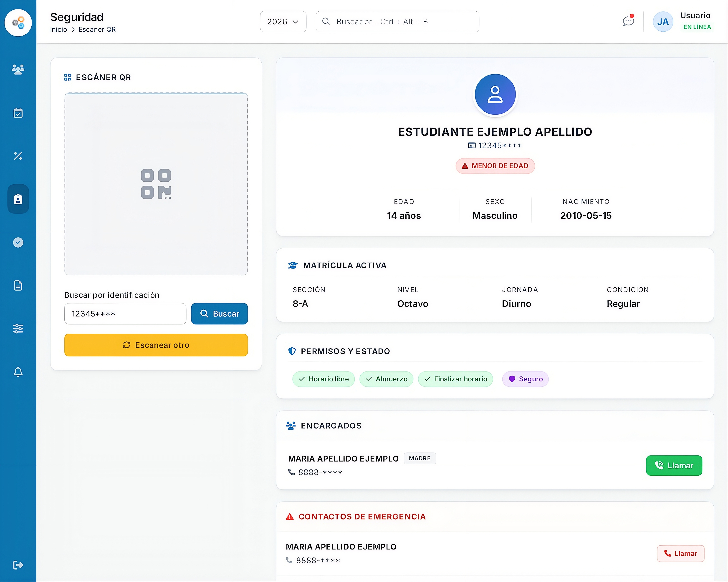Click the shield icon by Permisos y Estado
This screenshot has height=582, width=728.
pyautogui.click(x=292, y=351)
